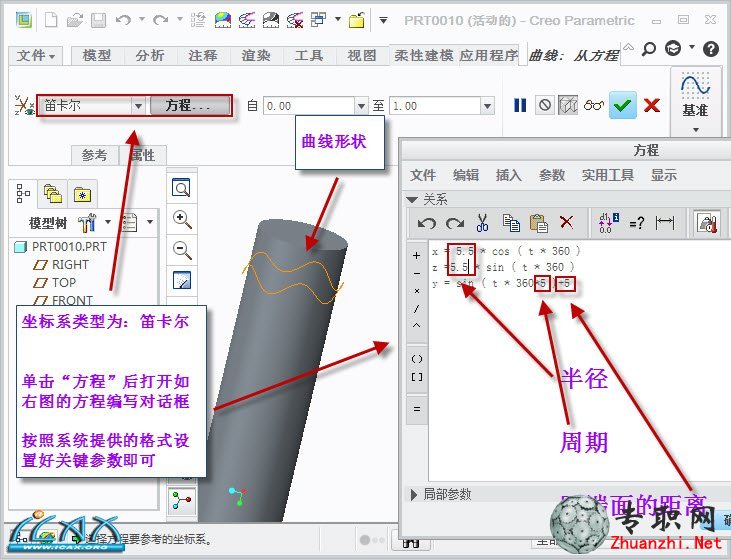Cancel the curve with red X

coord(652,105)
